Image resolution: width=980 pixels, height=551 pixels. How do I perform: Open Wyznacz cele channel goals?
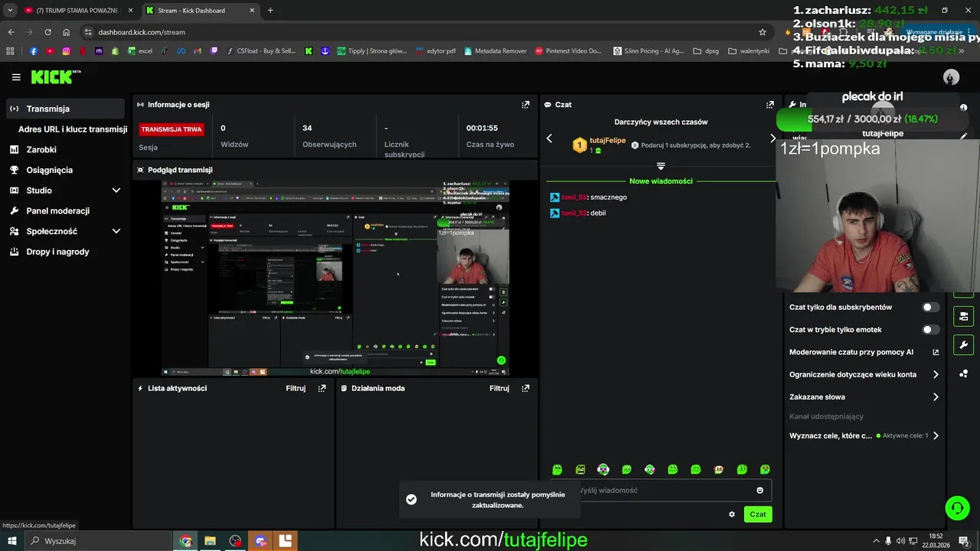(x=865, y=435)
